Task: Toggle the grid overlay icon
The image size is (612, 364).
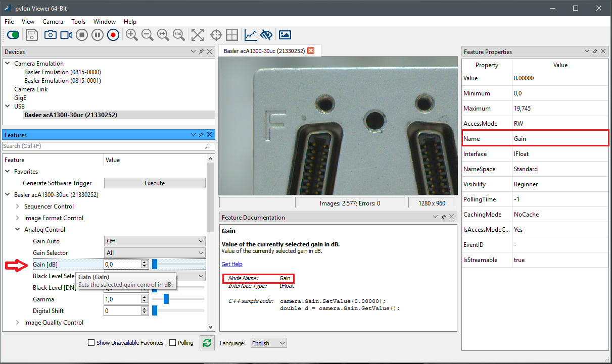Action: click(232, 35)
